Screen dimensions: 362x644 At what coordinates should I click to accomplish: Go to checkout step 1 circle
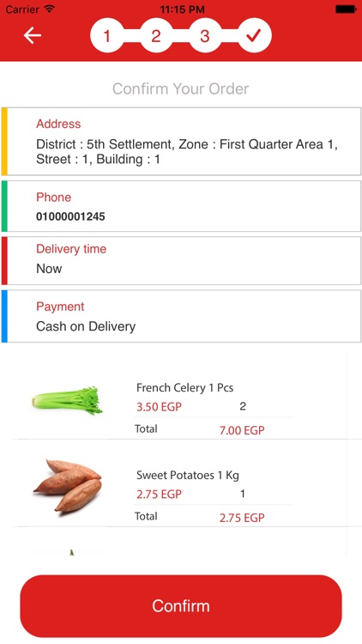coord(106,36)
